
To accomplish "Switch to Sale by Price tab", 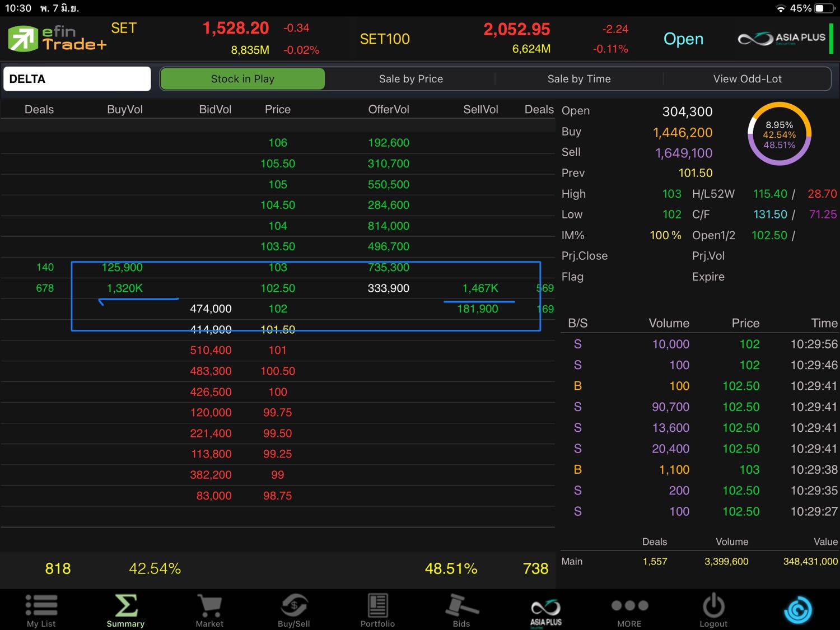I will (x=411, y=79).
